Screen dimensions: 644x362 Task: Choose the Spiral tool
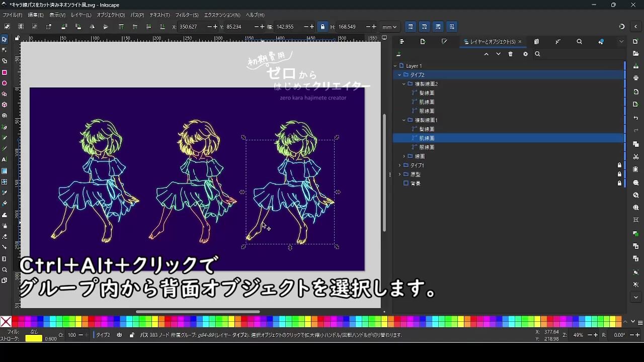pos(5,116)
